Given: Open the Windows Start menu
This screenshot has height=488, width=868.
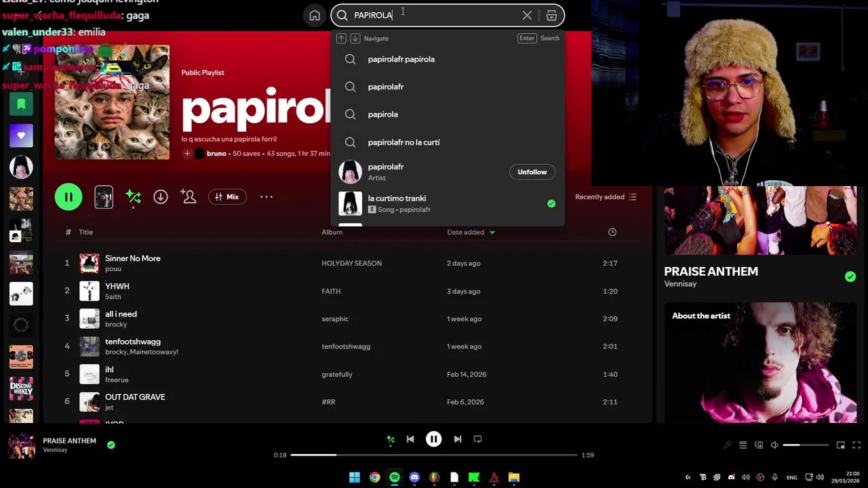Looking at the screenshot, I should (355, 477).
